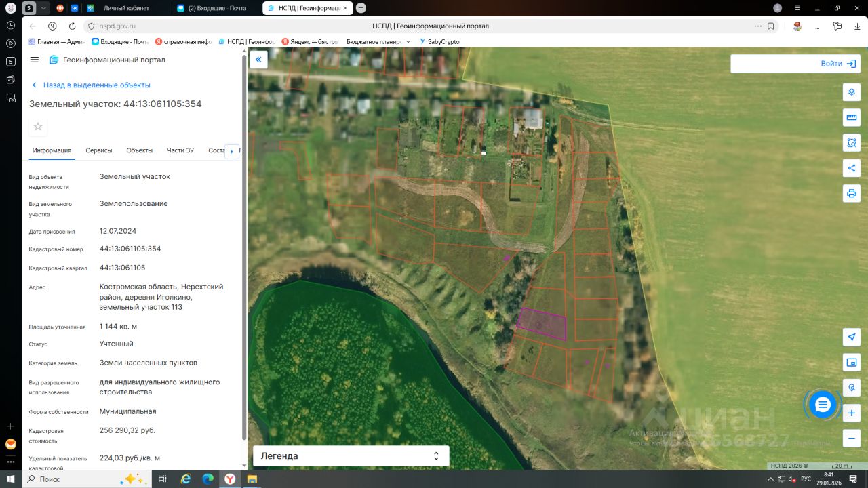
Task: Click cadastral quarter value 44:13:061105
Action: click(x=123, y=268)
